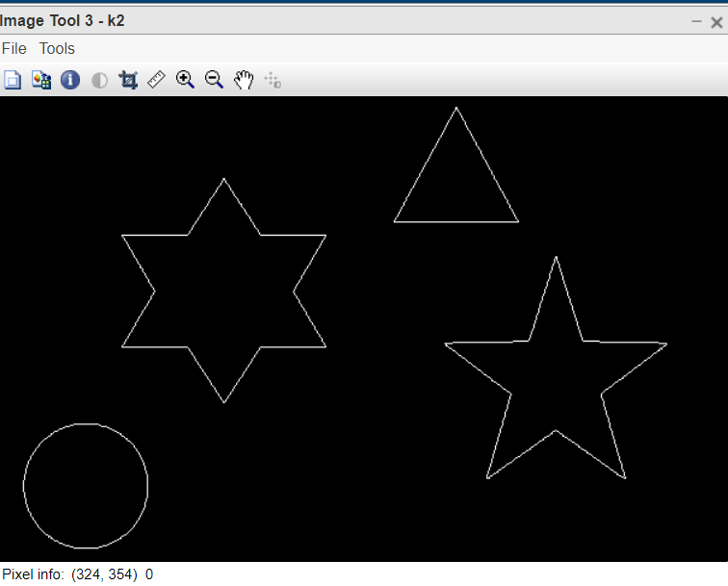Activate the Zoom Out magnifier
The image size is (728, 586).
tap(214, 79)
